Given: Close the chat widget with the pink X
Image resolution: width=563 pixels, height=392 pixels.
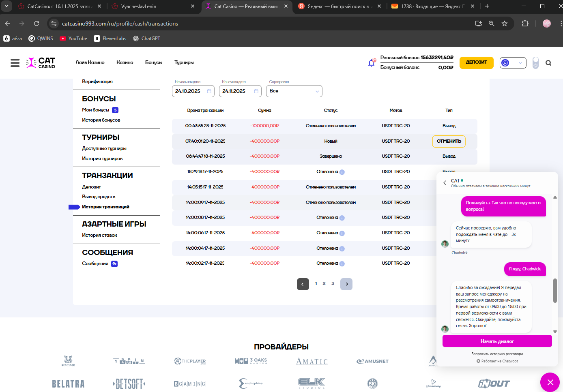Looking at the screenshot, I should pyautogui.click(x=550, y=382).
